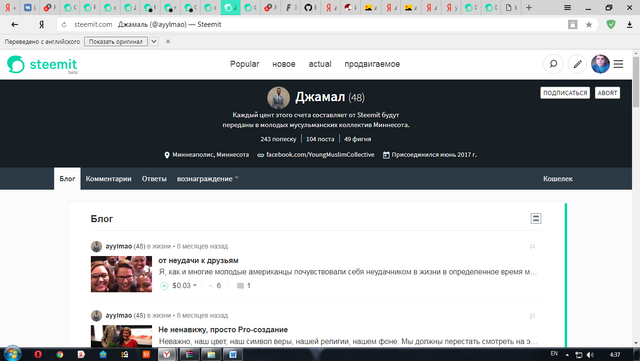Show hidden tray icons arrow
Image resolution: width=640 pixels, height=361 pixels.
567,355
